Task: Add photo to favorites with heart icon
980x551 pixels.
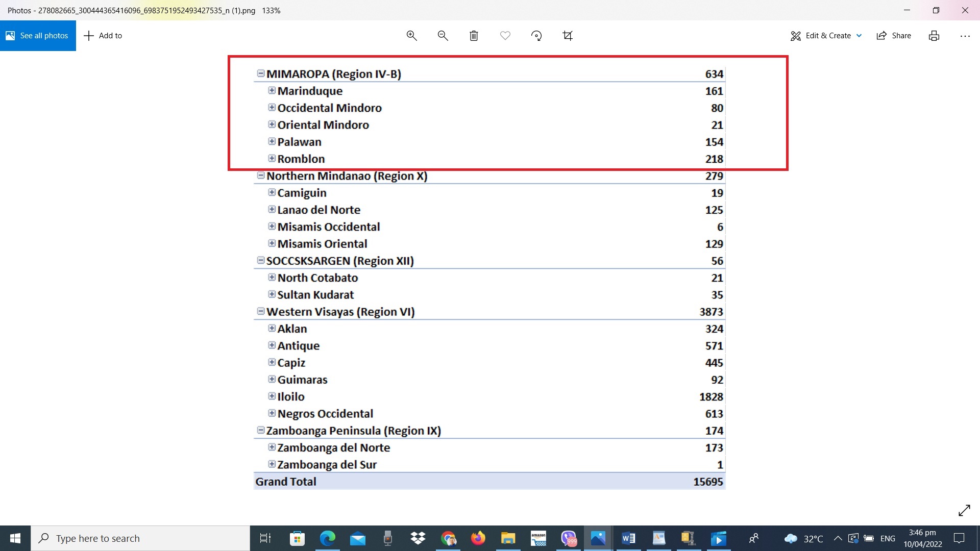Action: point(505,36)
